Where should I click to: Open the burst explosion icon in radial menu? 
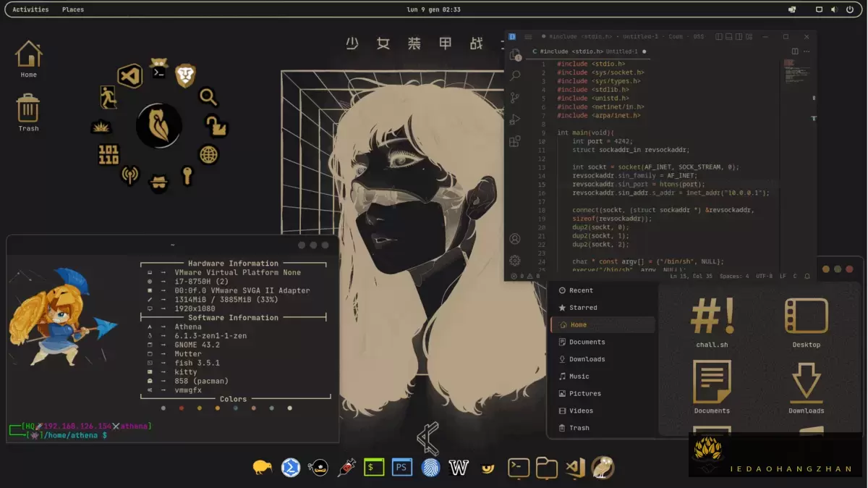101,127
